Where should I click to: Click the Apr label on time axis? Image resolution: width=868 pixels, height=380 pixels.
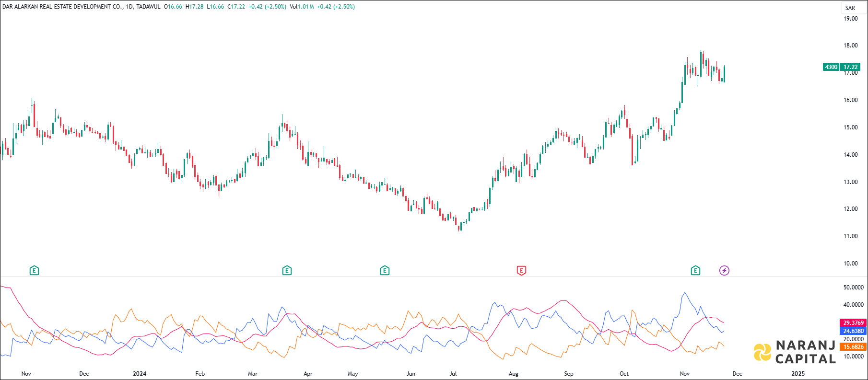click(308, 374)
